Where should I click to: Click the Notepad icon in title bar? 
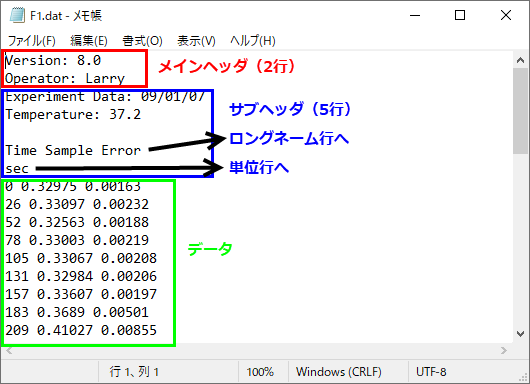[x=17, y=15]
